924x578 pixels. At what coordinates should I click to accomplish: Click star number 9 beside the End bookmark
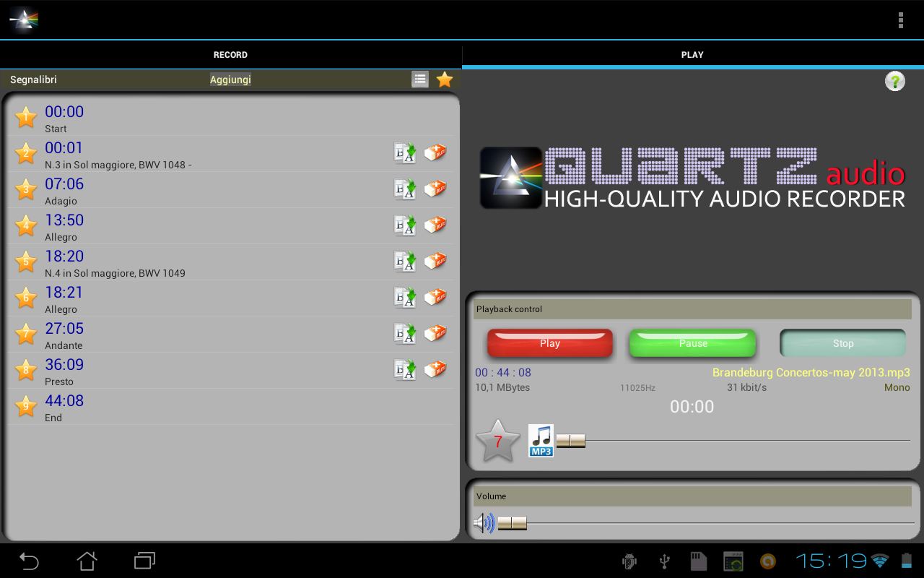click(26, 406)
